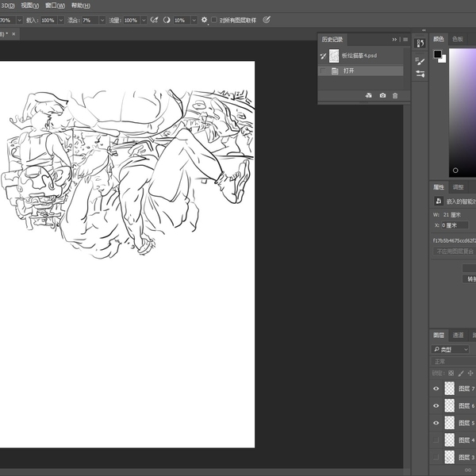Click the 流量 100% value field
The width and height of the screenshot is (476, 476).
click(x=132, y=20)
